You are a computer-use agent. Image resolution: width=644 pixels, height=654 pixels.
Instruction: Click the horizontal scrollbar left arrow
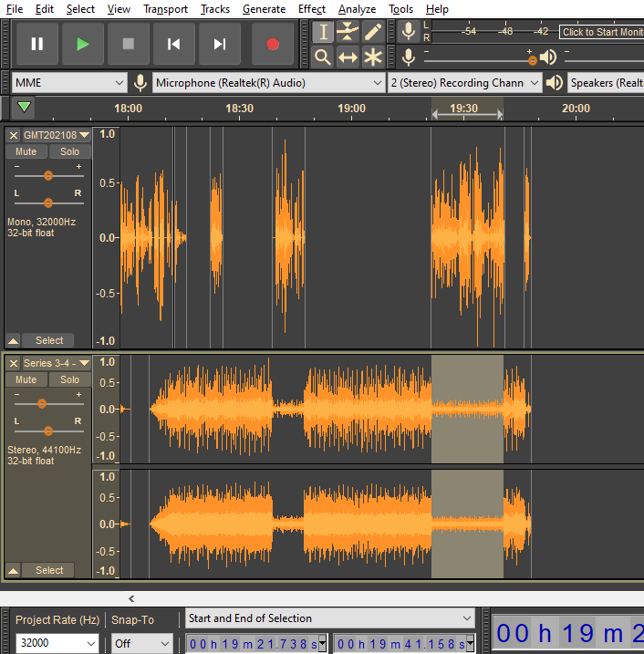click(x=131, y=599)
